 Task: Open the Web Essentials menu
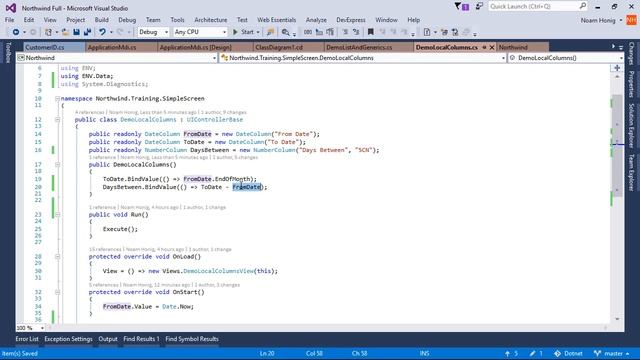tap(276, 20)
